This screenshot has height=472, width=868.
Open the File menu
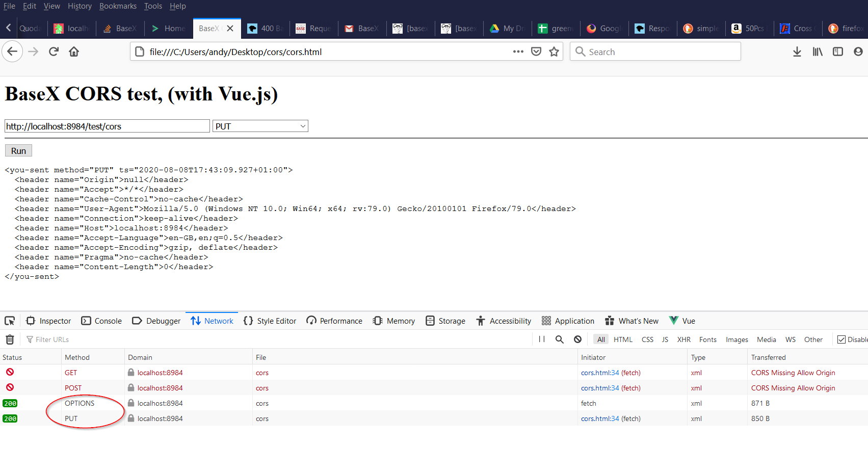(x=9, y=6)
